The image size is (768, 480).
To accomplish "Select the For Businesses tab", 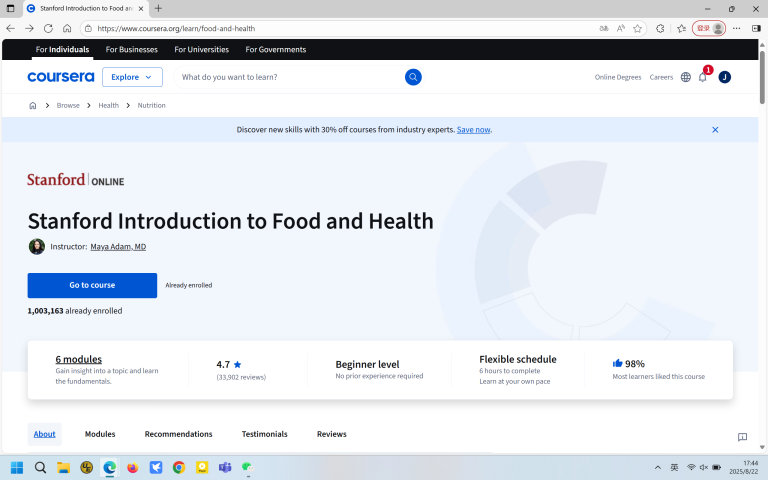I will tap(132, 49).
